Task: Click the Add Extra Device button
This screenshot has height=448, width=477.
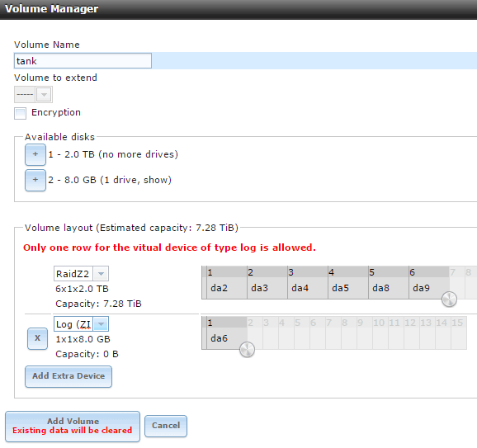Action: point(68,376)
